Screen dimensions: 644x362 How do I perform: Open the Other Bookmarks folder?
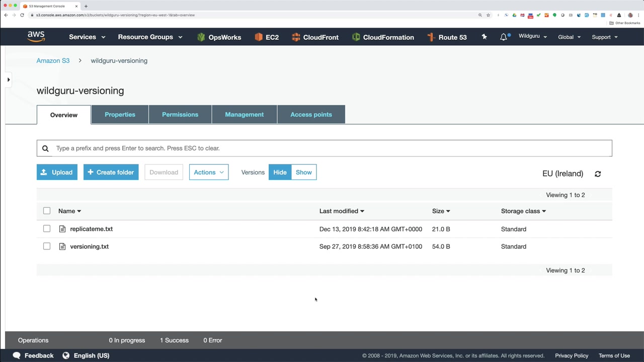point(625,23)
